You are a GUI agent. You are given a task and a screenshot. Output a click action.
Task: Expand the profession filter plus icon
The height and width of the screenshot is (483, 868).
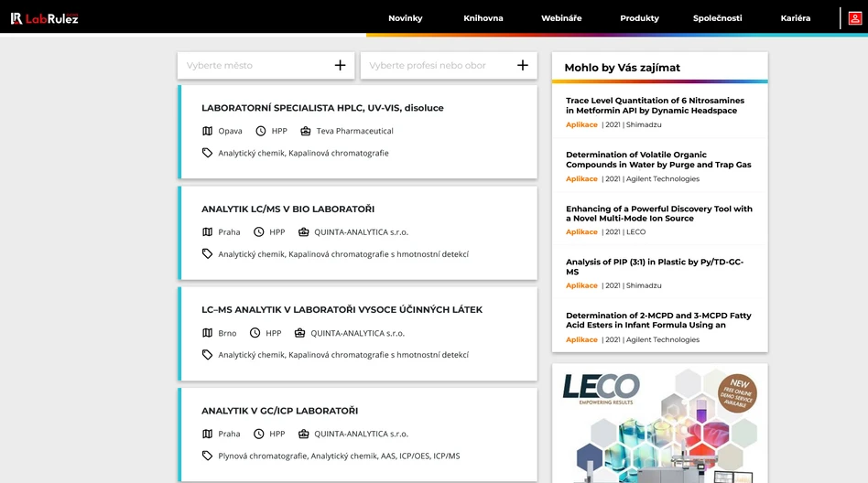(523, 65)
